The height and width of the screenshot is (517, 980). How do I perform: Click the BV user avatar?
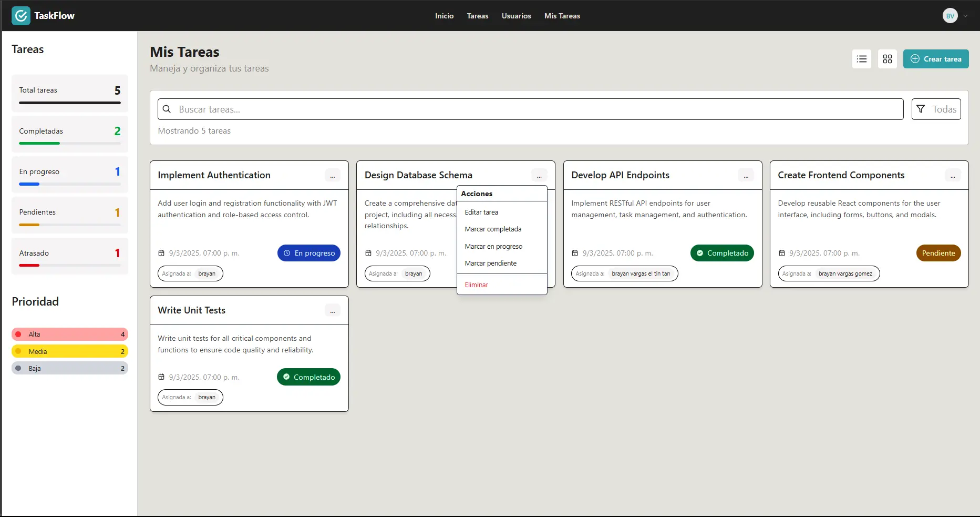tap(950, 16)
